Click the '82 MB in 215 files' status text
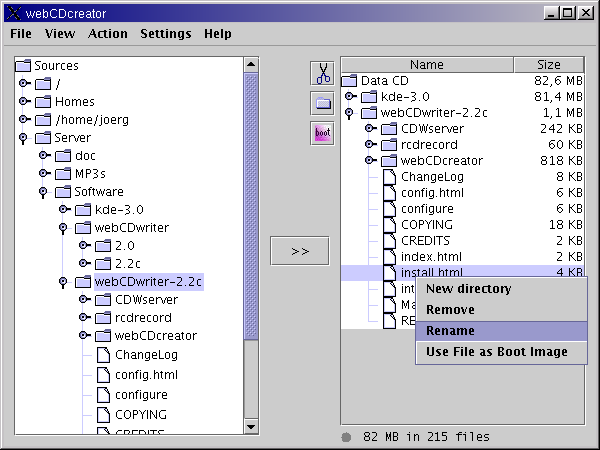Screen dimensions: 600x450 [426, 437]
